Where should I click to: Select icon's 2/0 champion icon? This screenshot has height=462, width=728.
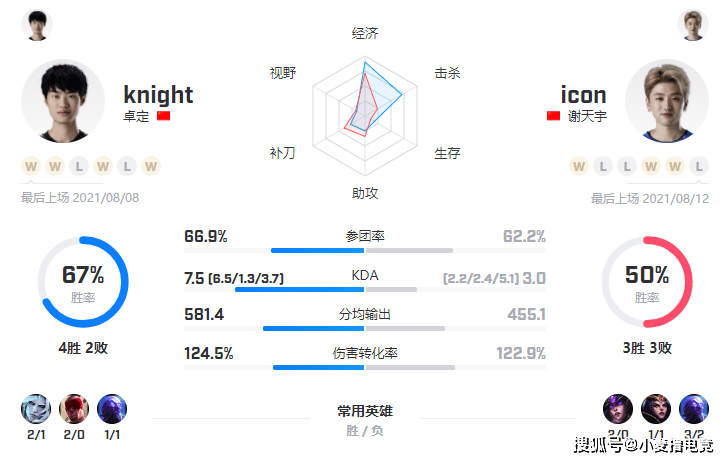[618, 409]
